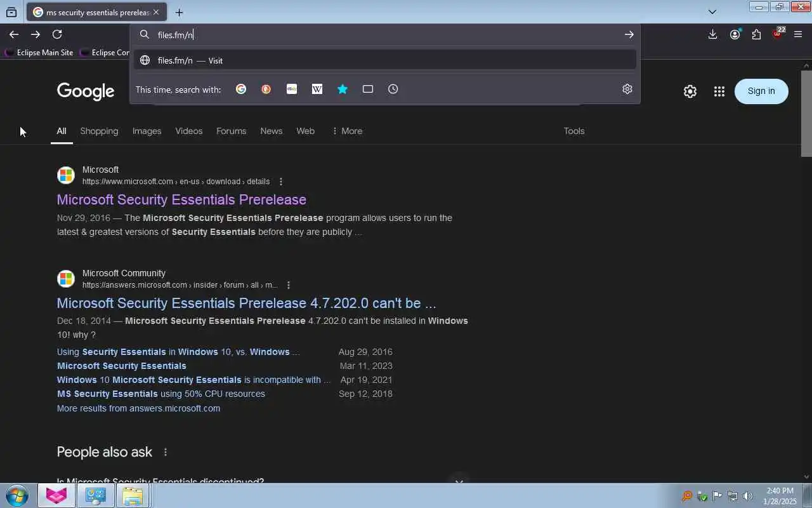
Task: Switch to the Videos tab
Action: point(189,131)
